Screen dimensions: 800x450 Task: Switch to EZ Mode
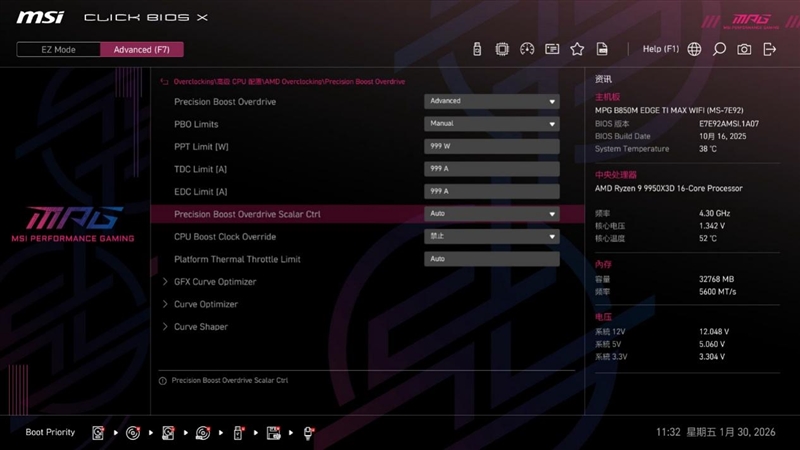point(58,49)
